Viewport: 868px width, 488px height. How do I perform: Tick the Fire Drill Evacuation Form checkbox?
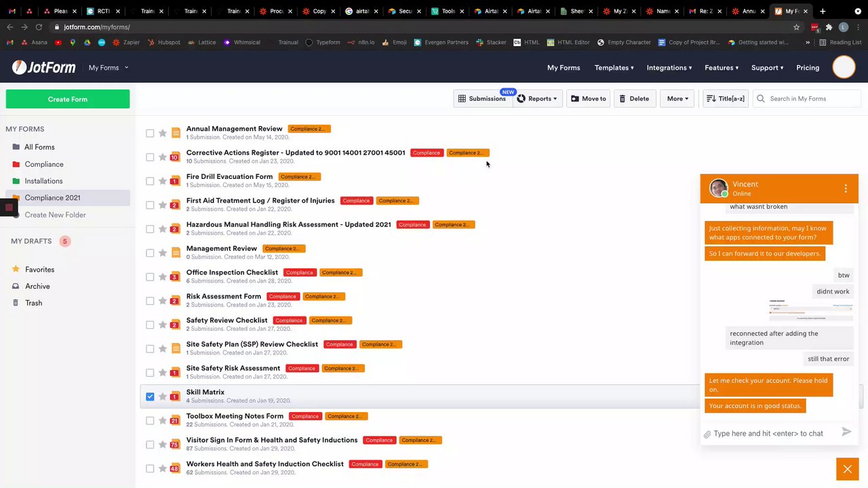click(x=150, y=181)
